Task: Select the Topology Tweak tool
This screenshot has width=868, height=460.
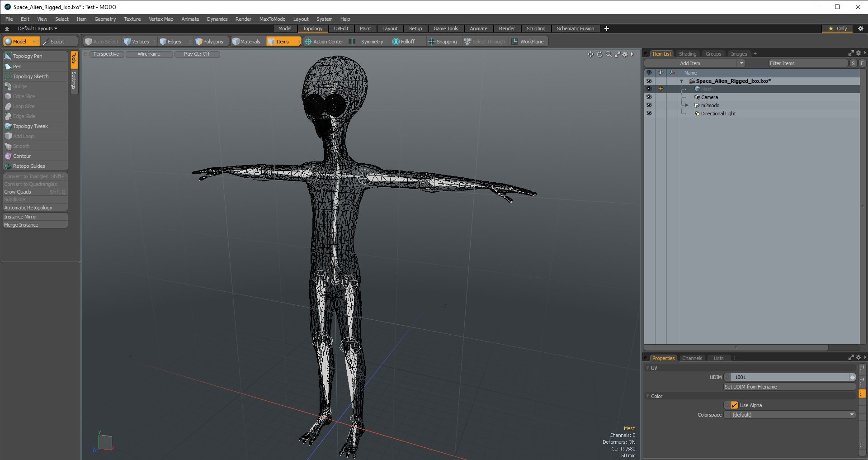Action: (x=35, y=126)
